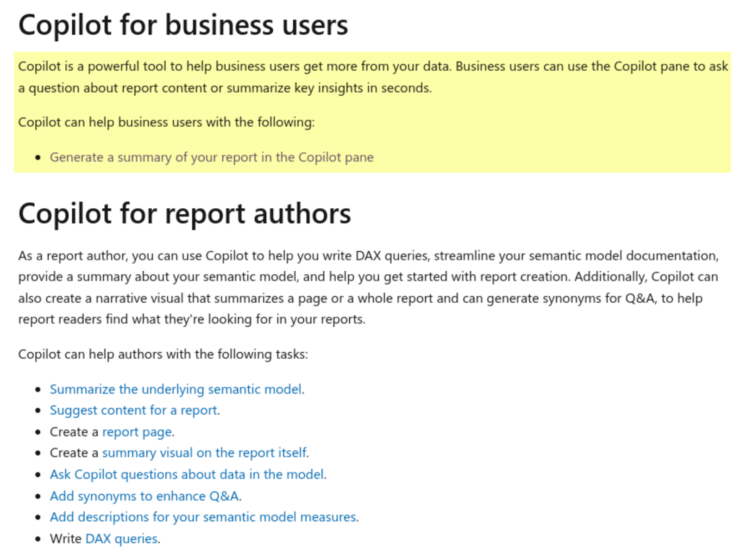Screen dimensions: 741x560
Task: Click the bullet beside "Generate a summary" item
Action: tap(38, 158)
